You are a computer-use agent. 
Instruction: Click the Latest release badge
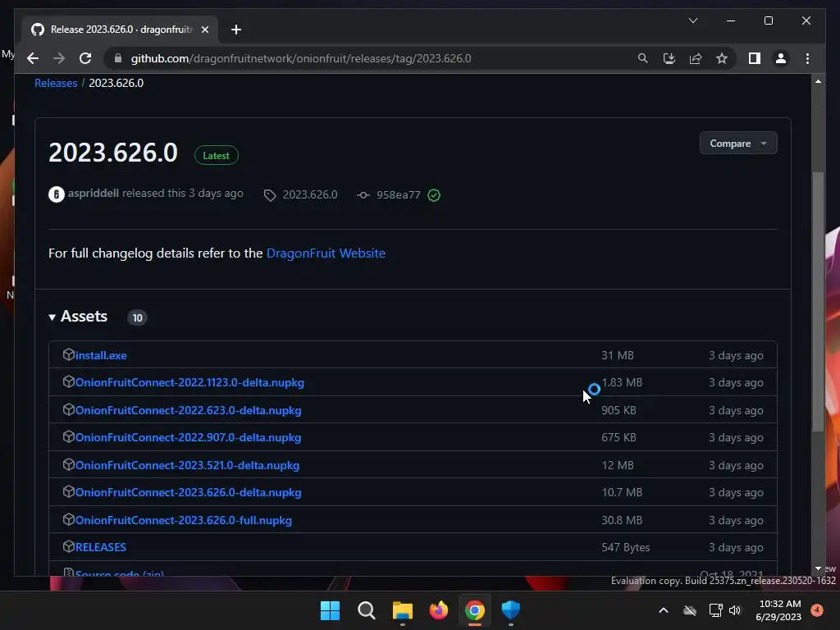tap(216, 155)
